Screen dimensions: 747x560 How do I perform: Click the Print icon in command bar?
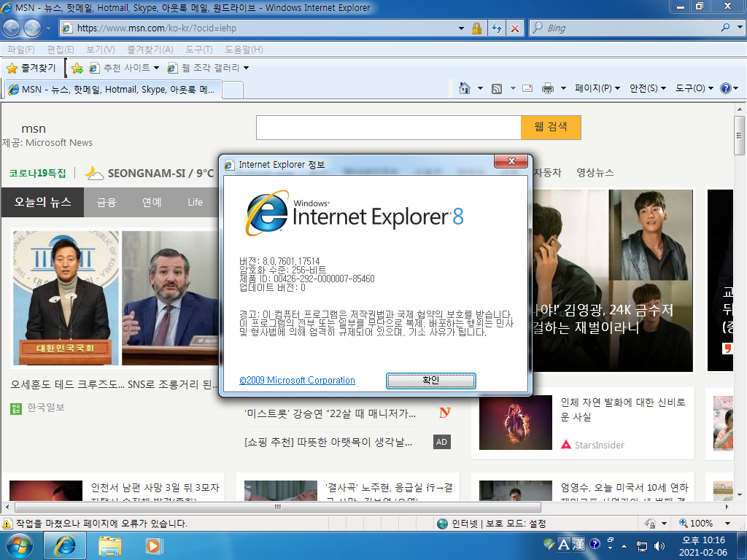click(x=548, y=88)
